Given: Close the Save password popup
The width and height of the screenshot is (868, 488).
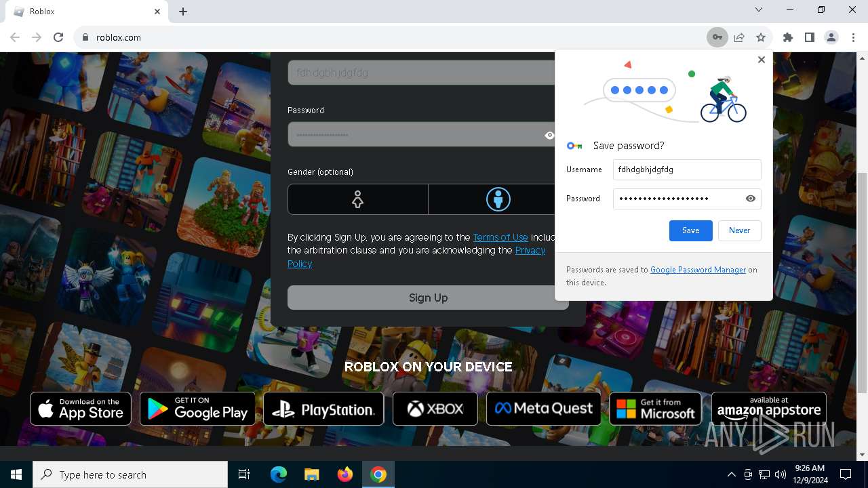Looking at the screenshot, I should pyautogui.click(x=761, y=60).
